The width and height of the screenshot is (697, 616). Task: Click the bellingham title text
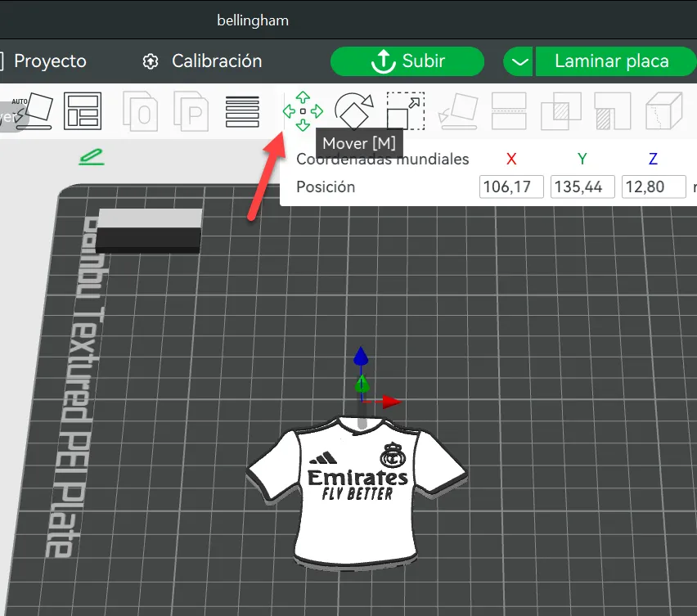click(253, 20)
